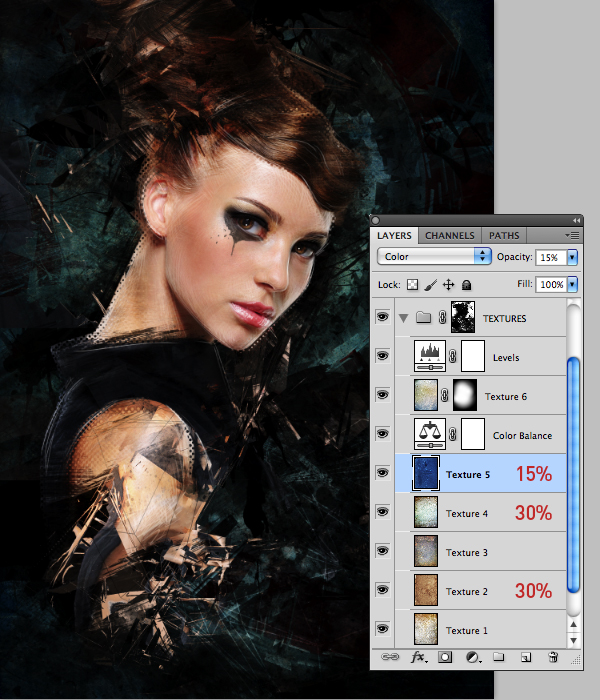
Task: Click chain link on TEXTURES group mask
Action: pyautogui.click(x=442, y=317)
